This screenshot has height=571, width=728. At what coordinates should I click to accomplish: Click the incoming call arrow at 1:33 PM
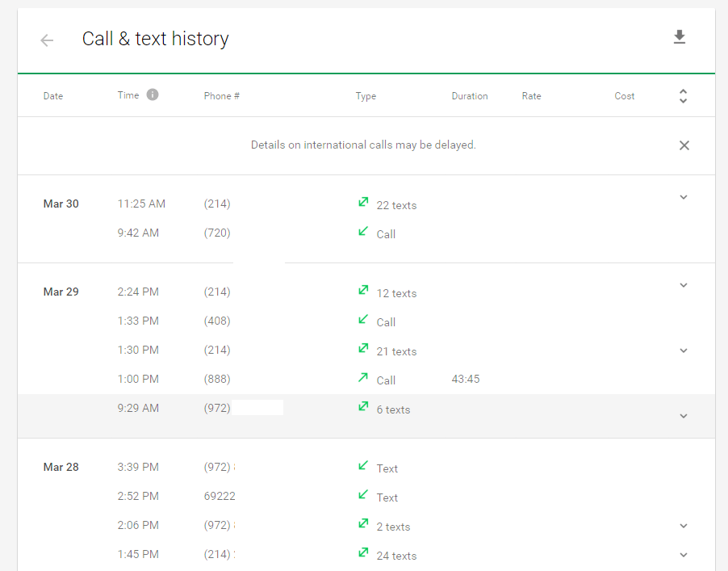(x=363, y=320)
